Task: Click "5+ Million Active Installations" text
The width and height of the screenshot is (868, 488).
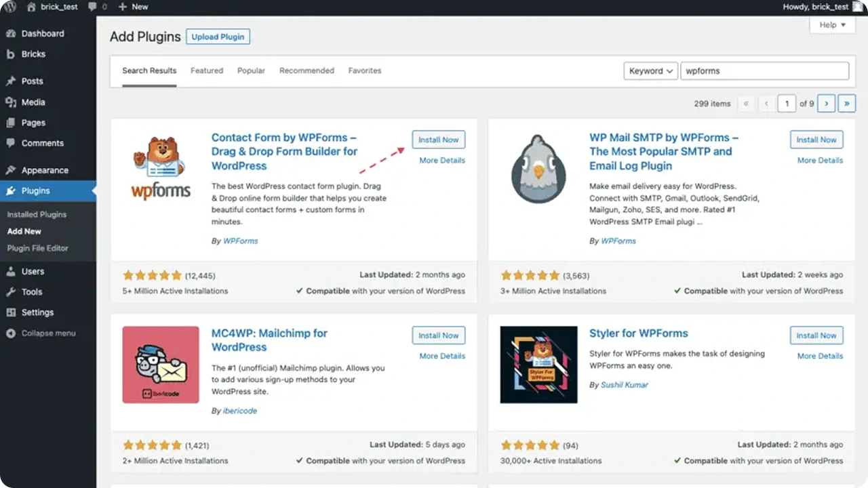Action: tap(175, 291)
